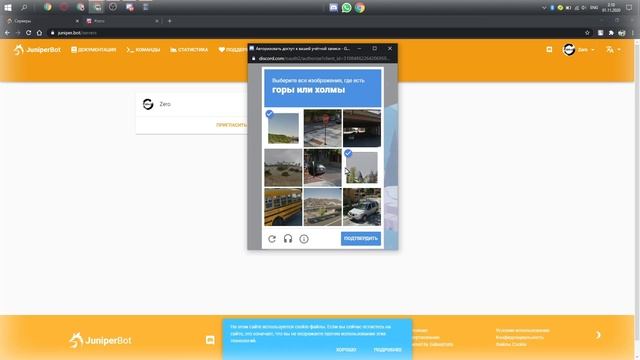Open Discord from the taskbar

(x=333, y=7)
